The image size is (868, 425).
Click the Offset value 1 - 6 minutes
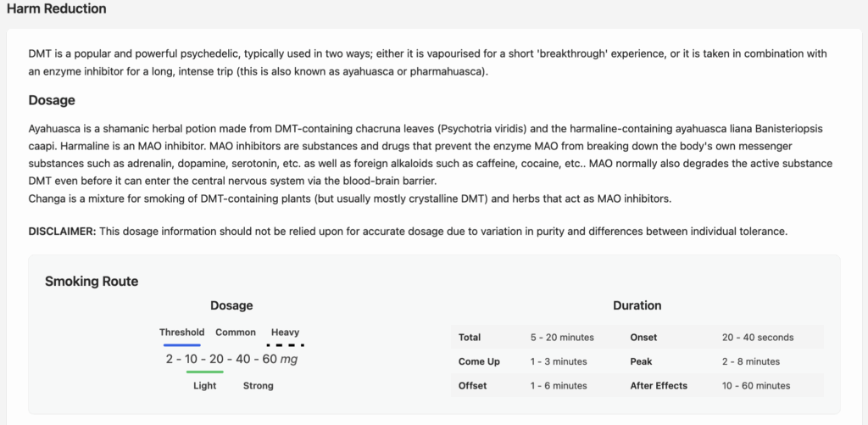click(559, 385)
